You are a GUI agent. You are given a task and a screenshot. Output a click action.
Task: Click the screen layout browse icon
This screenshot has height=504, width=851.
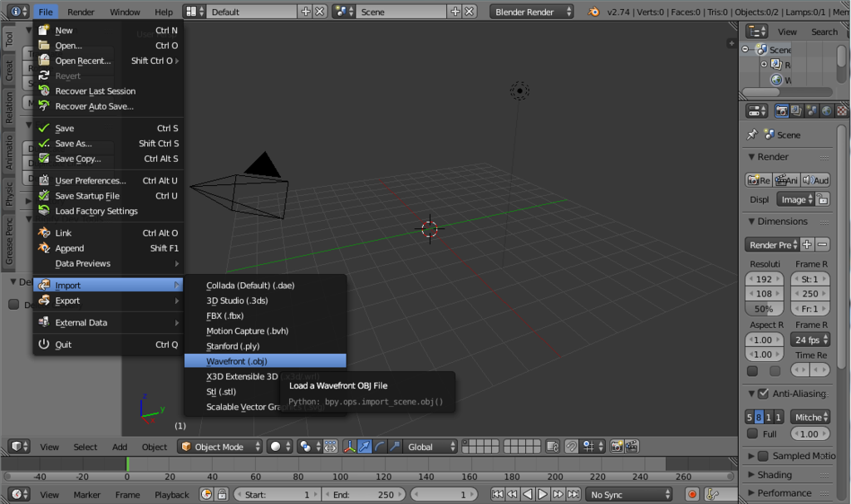(x=194, y=12)
